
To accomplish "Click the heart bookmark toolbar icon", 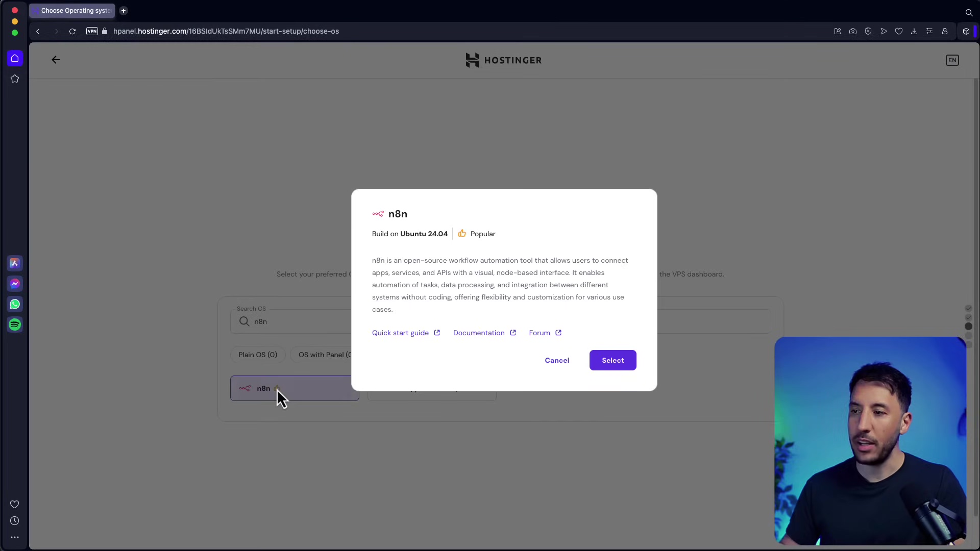I will tap(899, 31).
